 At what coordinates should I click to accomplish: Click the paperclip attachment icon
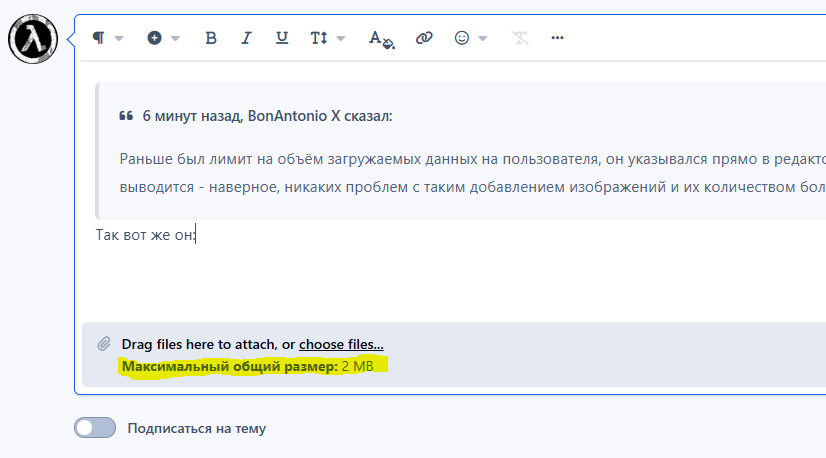(x=103, y=344)
